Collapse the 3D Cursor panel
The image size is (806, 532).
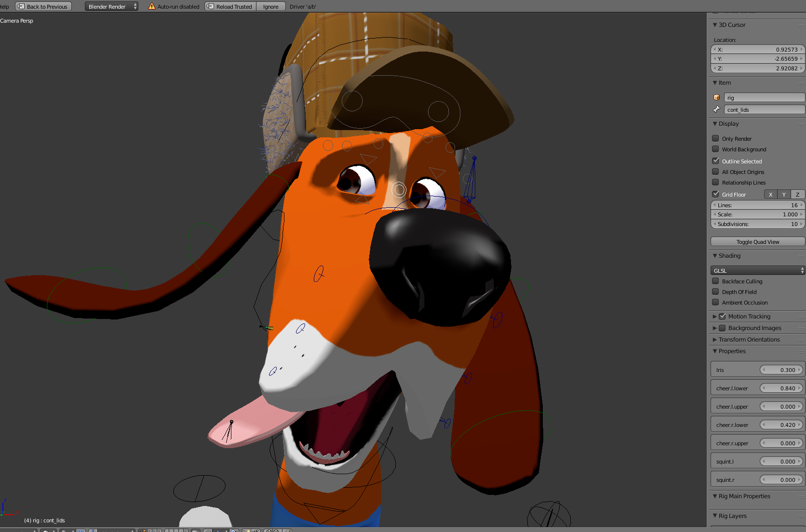pyautogui.click(x=715, y=25)
